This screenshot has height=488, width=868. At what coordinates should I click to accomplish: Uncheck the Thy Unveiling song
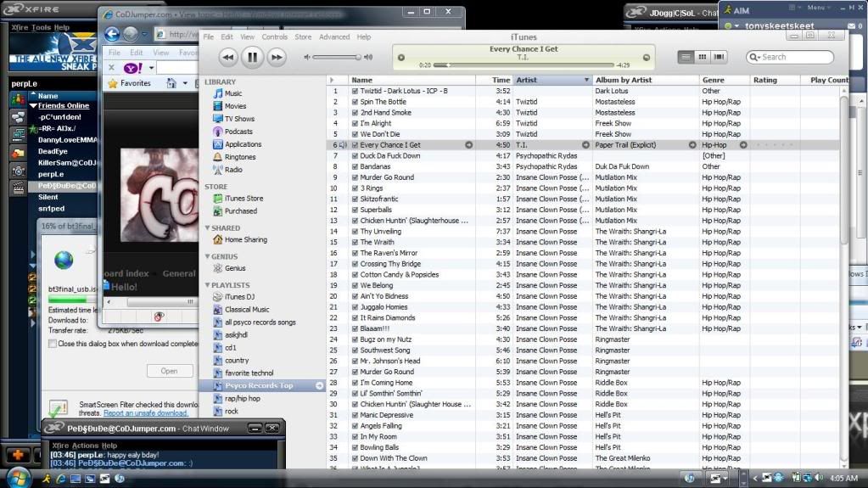click(x=355, y=232)
